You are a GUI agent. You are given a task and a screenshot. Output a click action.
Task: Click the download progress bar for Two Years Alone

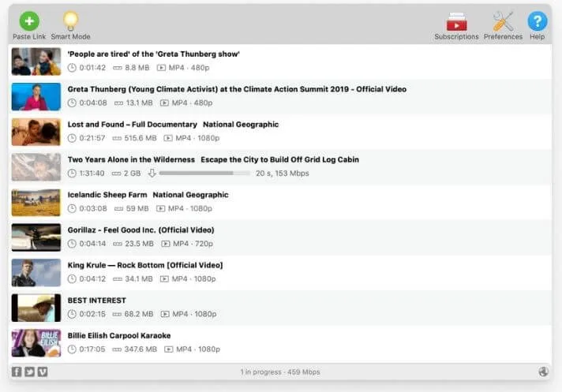tap(204, 174)
